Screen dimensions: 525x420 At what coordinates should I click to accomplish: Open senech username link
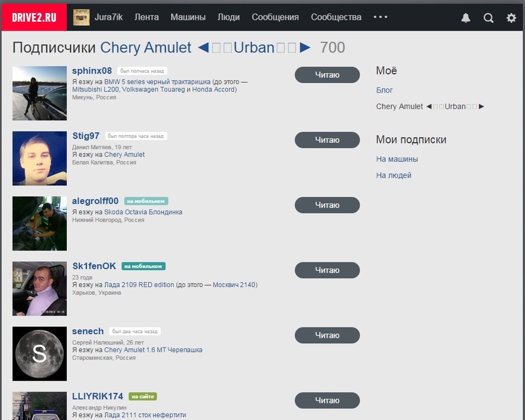coord(87,331)
